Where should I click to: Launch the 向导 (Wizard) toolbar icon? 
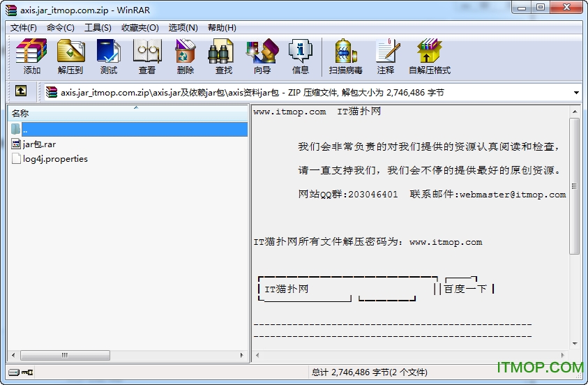click(262, 56)
